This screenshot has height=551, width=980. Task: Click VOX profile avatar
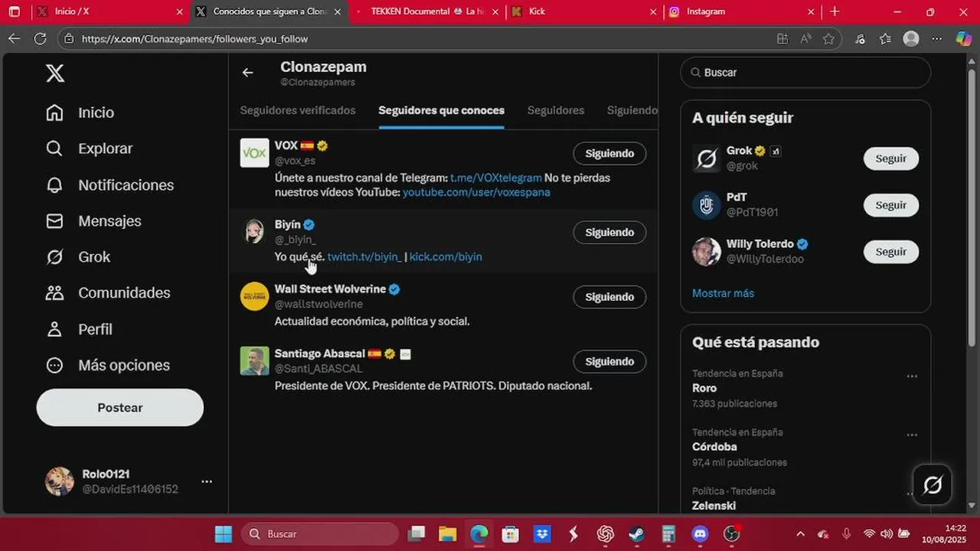(255, 153)
